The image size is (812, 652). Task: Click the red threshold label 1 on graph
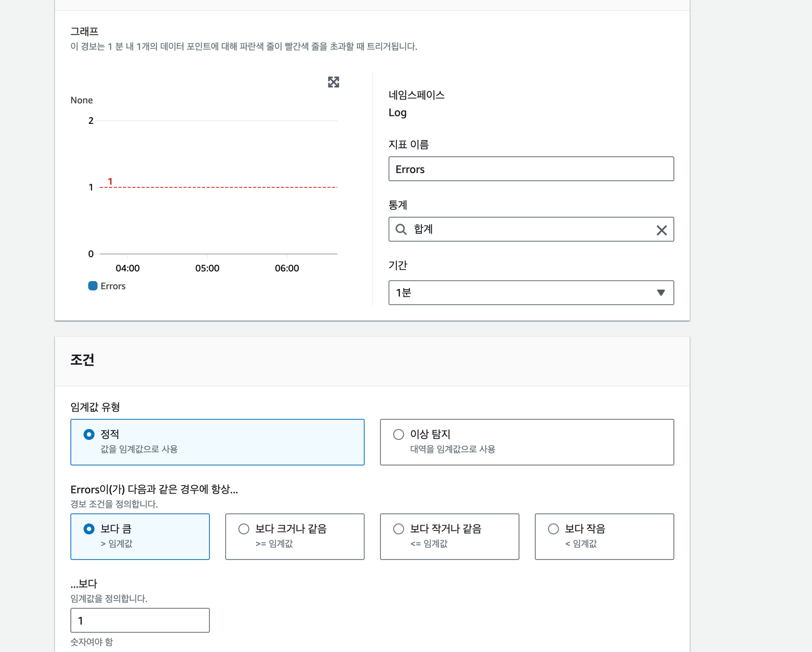pyautogui.click(x=110, y=181)
